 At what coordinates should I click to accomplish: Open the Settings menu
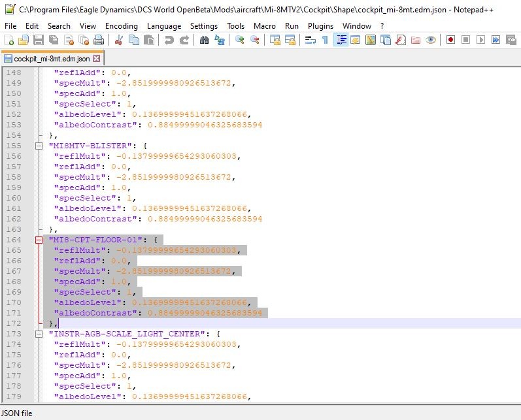click(x=204, y=26)
